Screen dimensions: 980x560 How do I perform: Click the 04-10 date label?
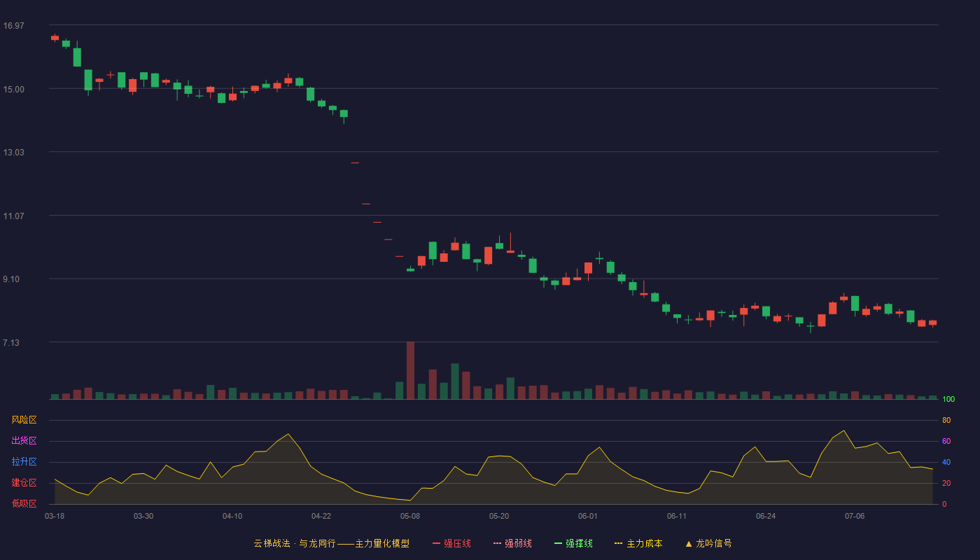232,516
